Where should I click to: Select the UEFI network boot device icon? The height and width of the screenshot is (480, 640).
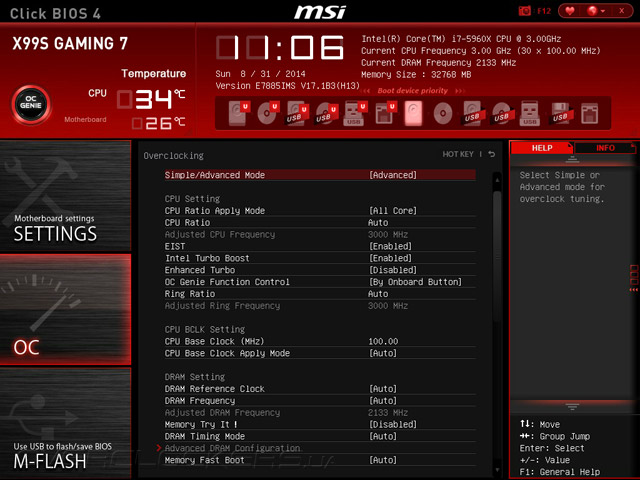[385, 113]
